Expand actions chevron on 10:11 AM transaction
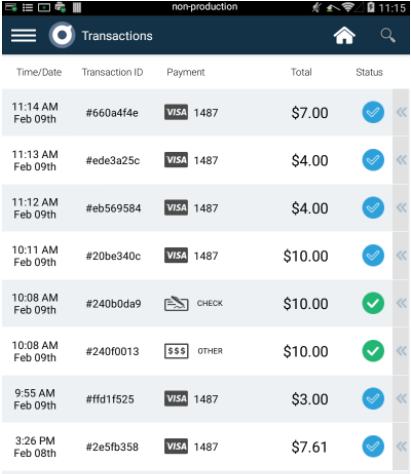Image resolution: width=411 pixels, height=474 pixels. click(x=401, y=256)
